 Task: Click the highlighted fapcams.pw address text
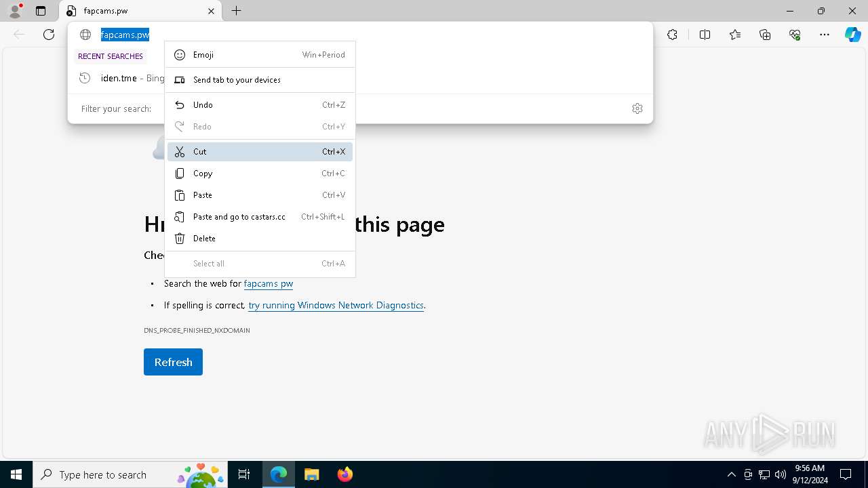(125, 35)
